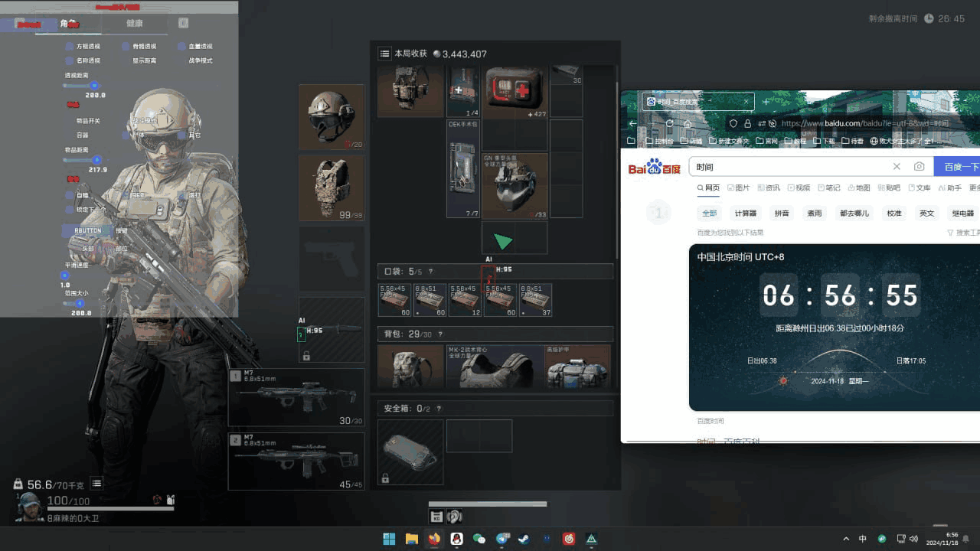Open the 待看 bookmark folder
The height and width of the screenshot is (551, 980).
pyautogui.click(x=853, y=141)
